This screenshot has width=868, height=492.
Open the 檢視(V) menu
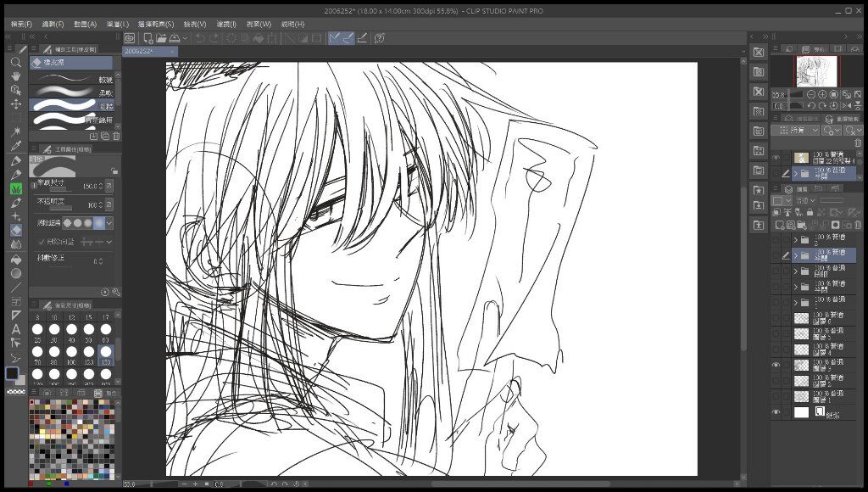pyautogui.click(x=195, y=25)
